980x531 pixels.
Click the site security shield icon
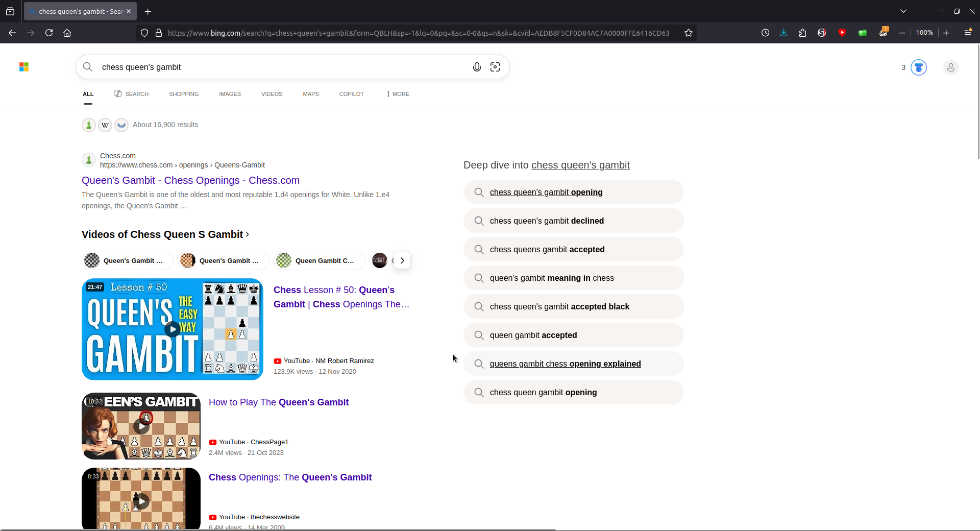[x=144, y=33]
